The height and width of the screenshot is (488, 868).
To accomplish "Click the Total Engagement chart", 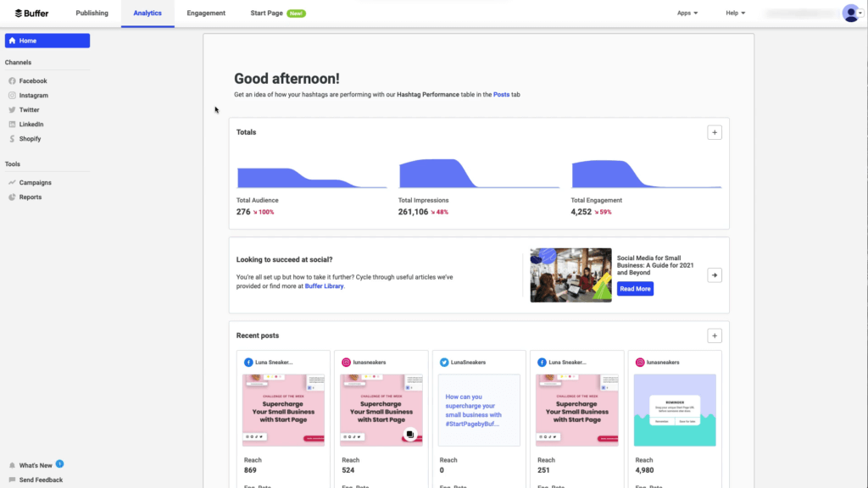I will tap(646, 174).
